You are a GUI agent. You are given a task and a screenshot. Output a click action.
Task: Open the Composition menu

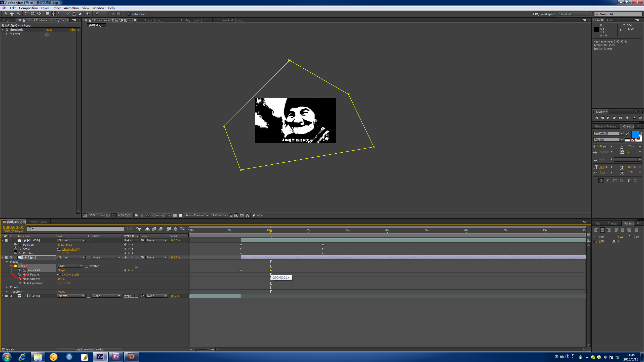(x=28, y=8)
